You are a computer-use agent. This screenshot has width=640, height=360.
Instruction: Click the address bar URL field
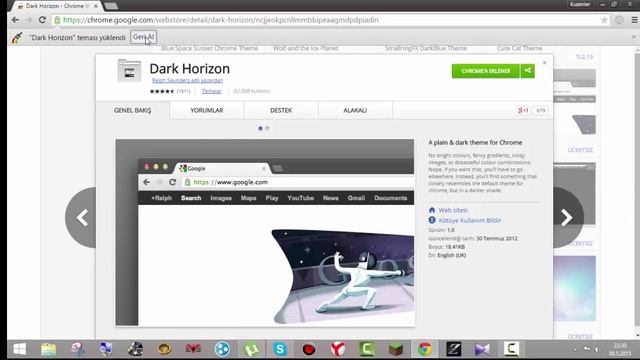pos(331,20)
